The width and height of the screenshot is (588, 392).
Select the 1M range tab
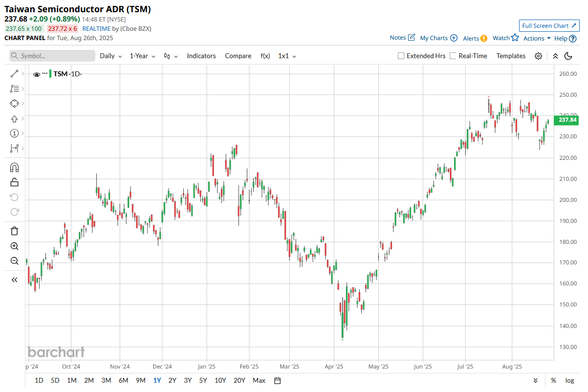pos(72,380)
